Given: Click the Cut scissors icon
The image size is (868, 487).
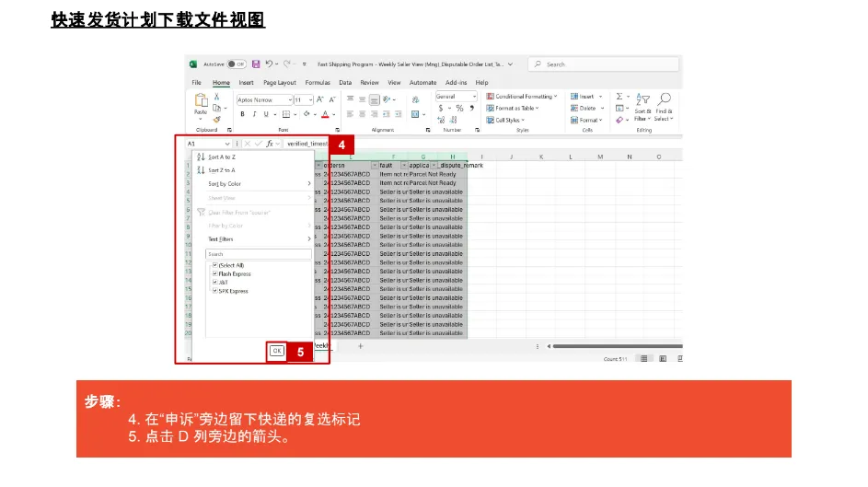Looking at the screenshot, I should pos(216,97).
